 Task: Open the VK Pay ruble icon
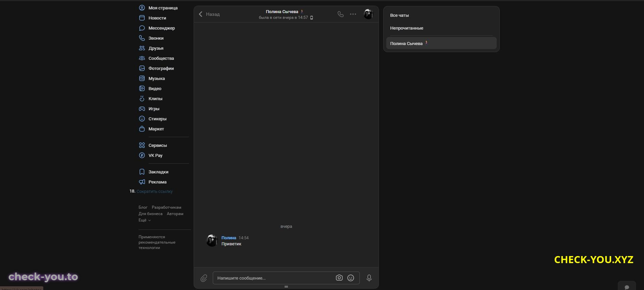tap(142, 155)
